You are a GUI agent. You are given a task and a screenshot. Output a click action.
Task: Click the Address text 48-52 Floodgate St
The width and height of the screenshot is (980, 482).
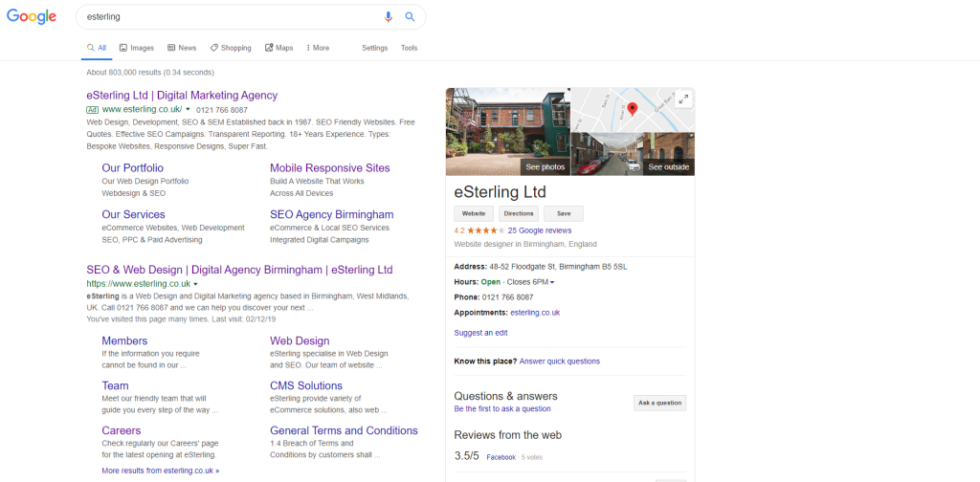(558, 267)
